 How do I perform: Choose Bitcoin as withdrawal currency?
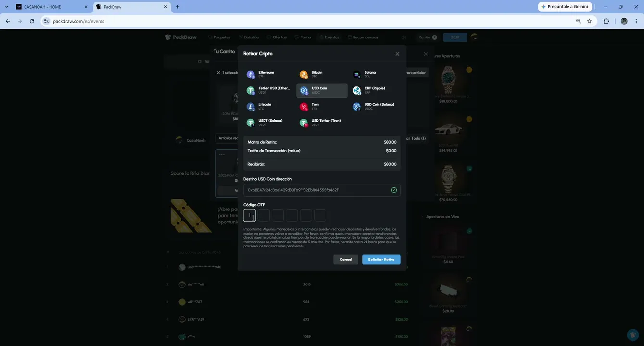[322, 74]
